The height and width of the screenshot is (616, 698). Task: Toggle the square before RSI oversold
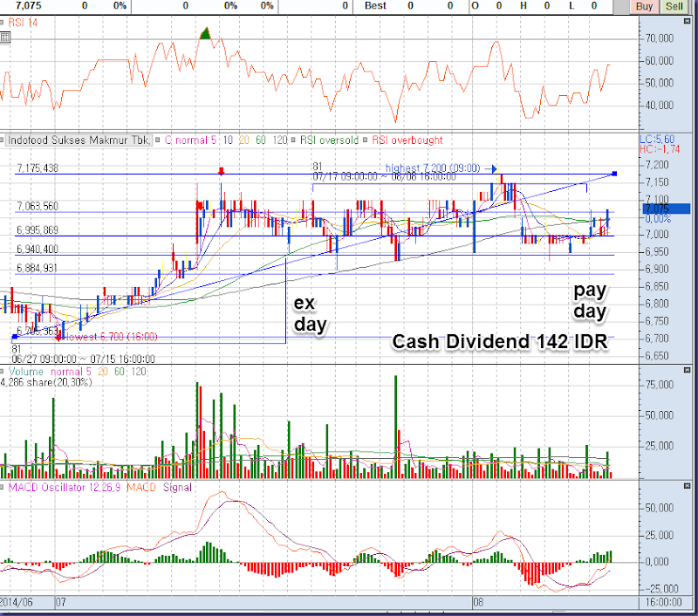click(293, 140)
